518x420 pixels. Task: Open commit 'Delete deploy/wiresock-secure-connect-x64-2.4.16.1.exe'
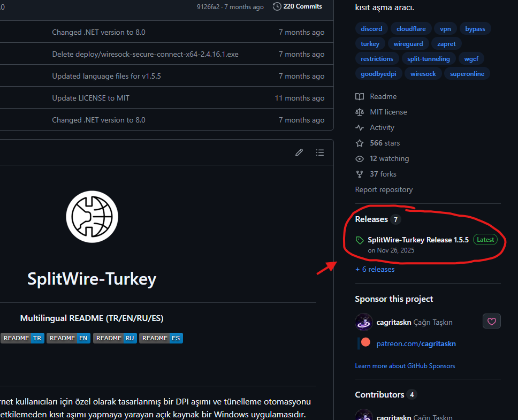click(x=146, y=54)
